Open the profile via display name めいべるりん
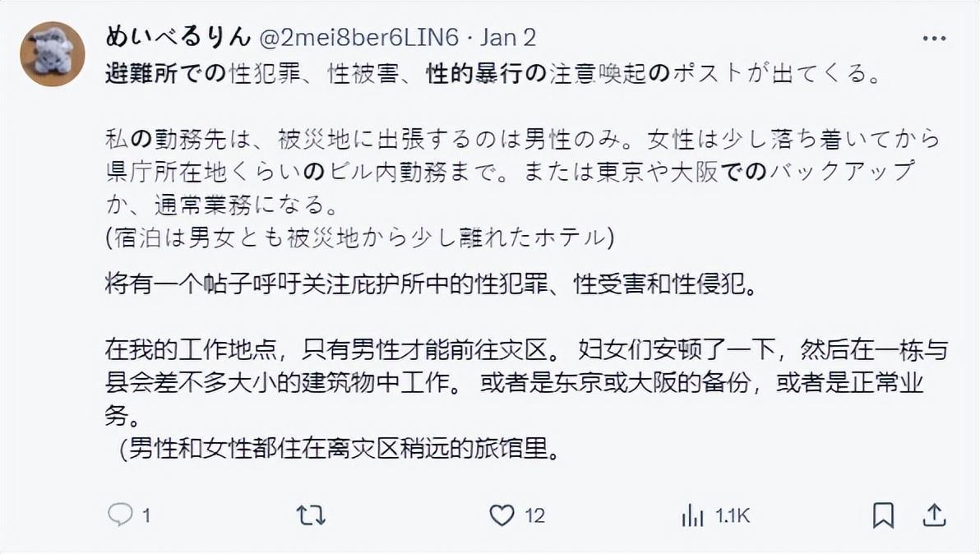The image size is (980, 554). click(178, 38)
